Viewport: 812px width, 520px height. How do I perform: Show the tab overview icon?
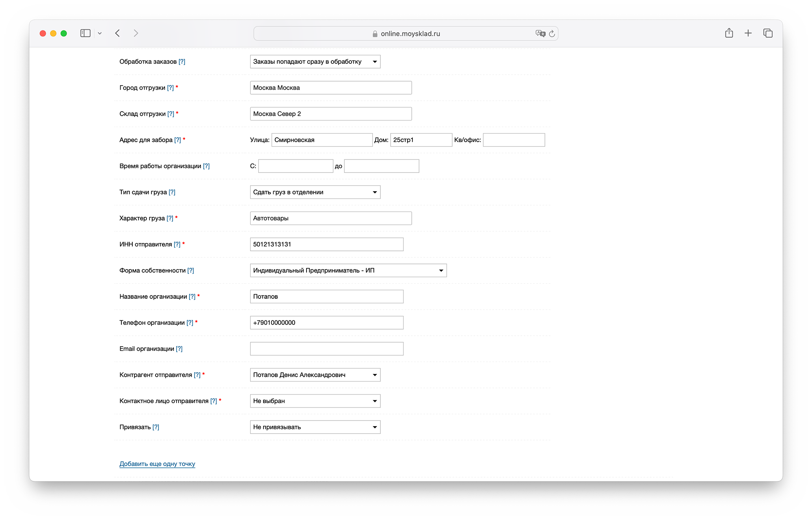767,33
